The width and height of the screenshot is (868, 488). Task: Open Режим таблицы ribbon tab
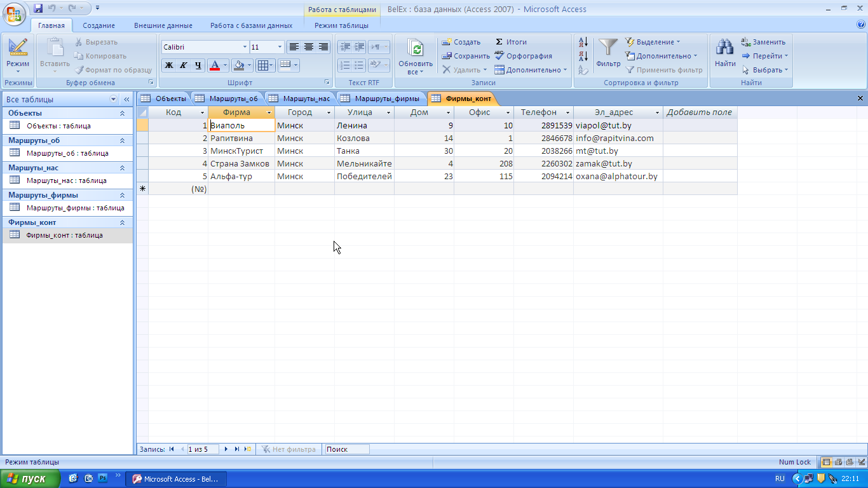[x=341, y=25]
